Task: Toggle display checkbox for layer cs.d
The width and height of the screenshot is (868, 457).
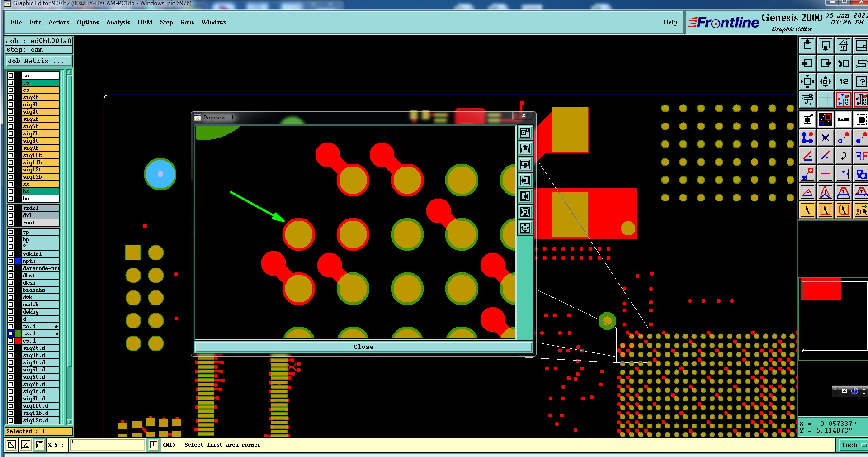Action: (x=11, y=341)
